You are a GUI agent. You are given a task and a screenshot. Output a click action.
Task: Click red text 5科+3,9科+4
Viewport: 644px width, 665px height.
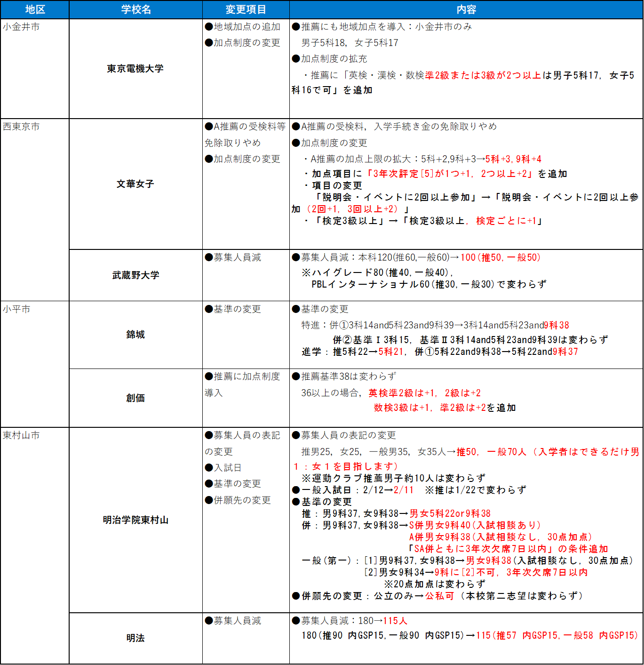point(513,159)
